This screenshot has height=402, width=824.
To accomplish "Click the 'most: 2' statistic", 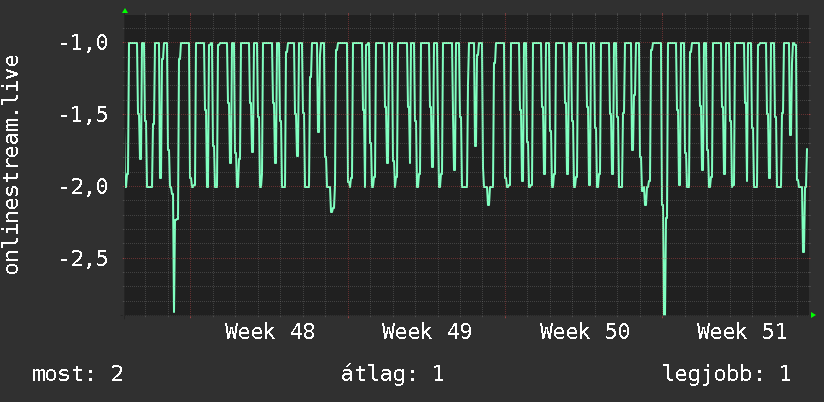I will [78, 374].
